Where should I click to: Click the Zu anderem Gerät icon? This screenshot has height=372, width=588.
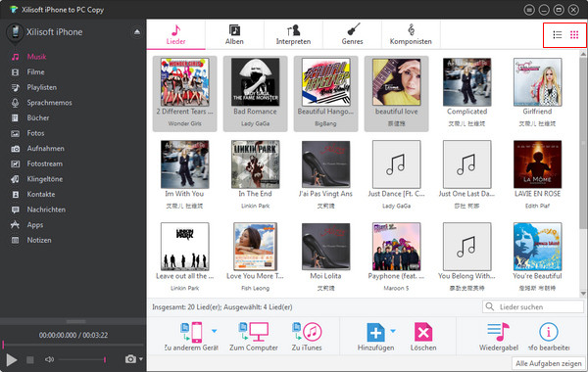[x=192, y=332]
